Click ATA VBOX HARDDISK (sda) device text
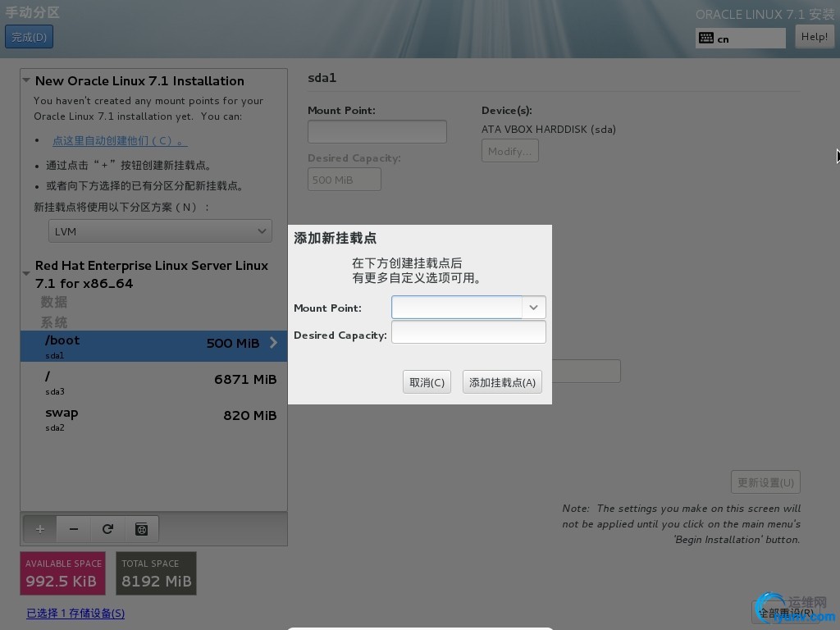840x630 pixels. click(549, 129)
